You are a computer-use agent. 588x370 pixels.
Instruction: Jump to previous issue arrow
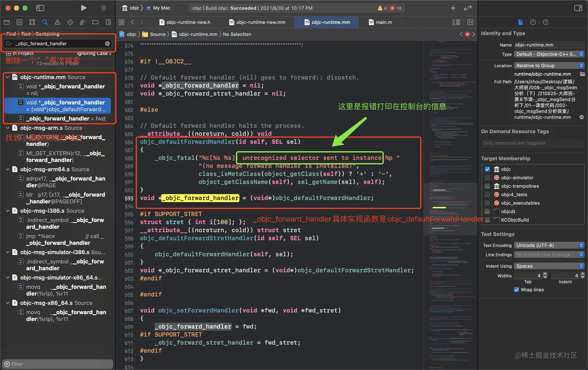tap(461, 34)
